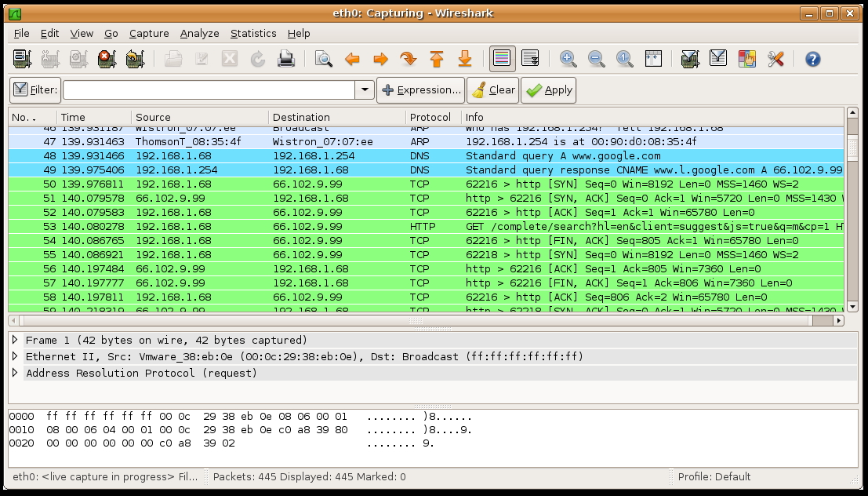The height and width of the screenshot is (496, 868).
Task: Click the Apply filter button
Action: point(549,89)
